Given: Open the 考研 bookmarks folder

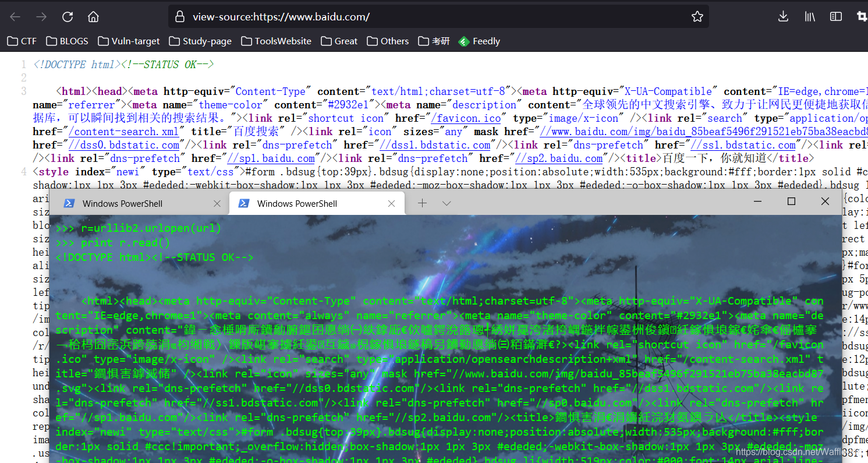Looking at the screenshot, I should tap(434, 41).
